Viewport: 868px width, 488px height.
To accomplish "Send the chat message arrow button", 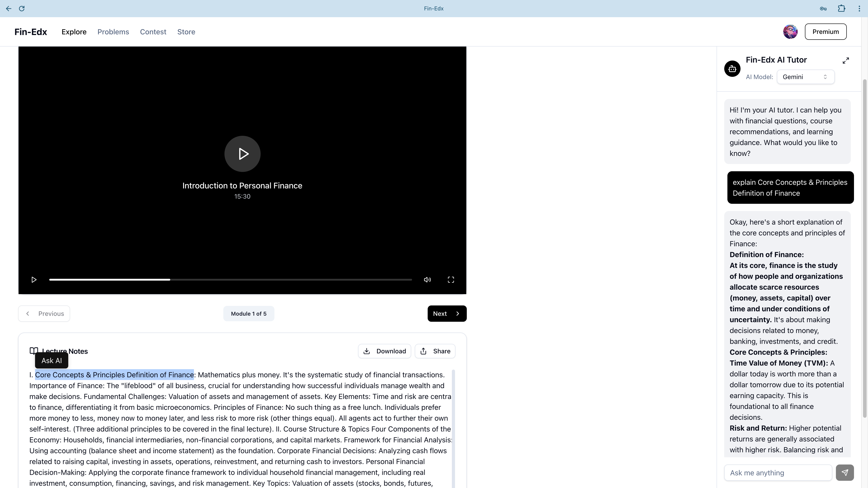I will pos(845,472).
